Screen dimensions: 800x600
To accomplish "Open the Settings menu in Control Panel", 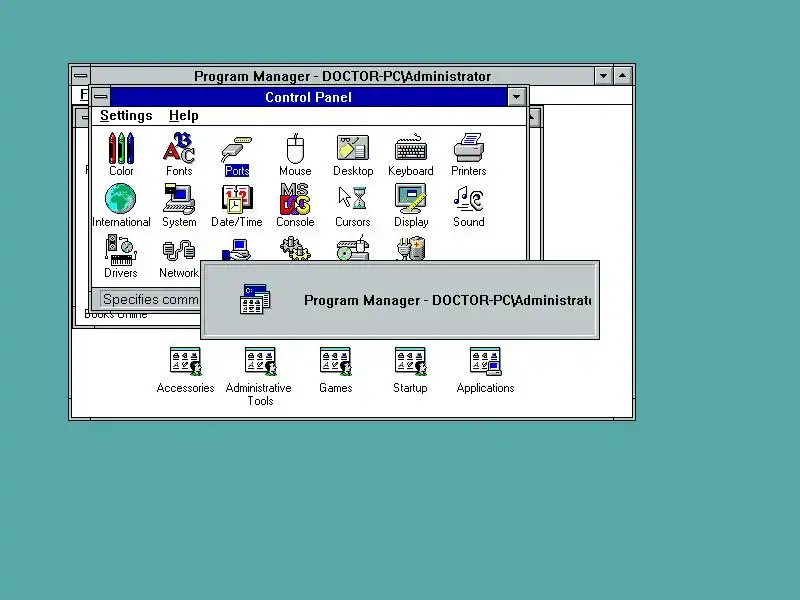I will point(126,116).
